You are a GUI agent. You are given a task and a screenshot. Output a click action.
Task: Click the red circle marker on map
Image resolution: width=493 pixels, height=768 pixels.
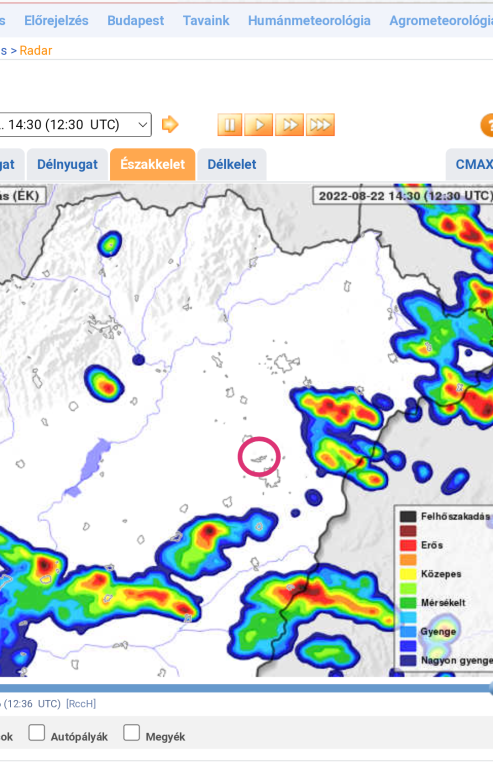click(259, 456)
